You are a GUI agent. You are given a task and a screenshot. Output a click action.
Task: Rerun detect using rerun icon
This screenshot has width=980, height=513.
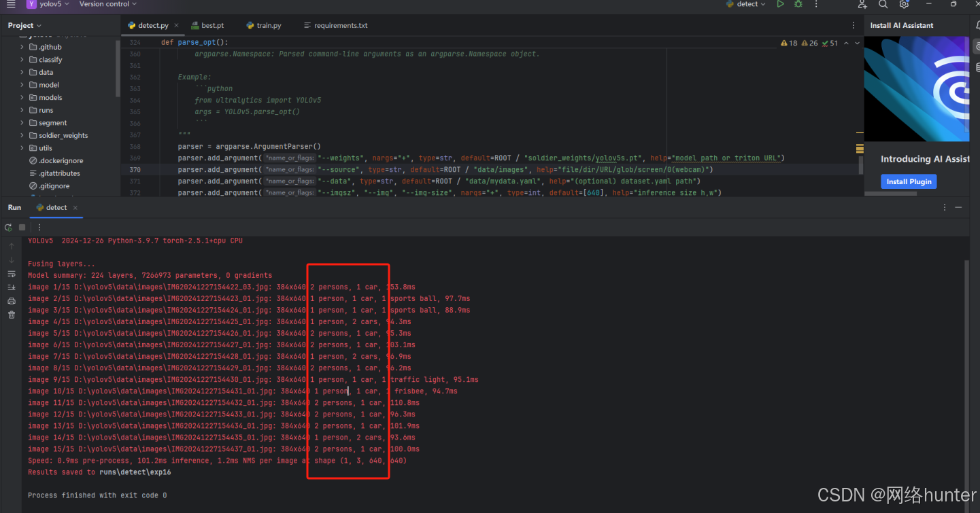click(x=9, y=227)
